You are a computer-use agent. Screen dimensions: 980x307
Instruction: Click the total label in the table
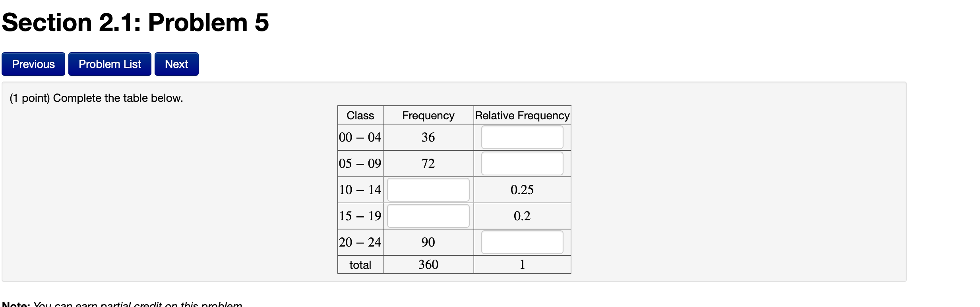point(360,264)
